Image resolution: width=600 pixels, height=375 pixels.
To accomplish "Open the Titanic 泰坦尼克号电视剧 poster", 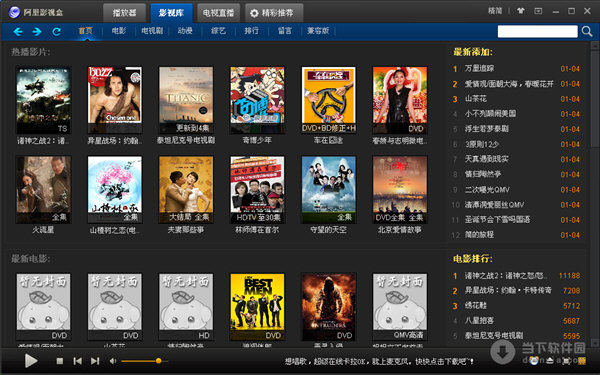I will pyautogui.click(x=186, y=100).
